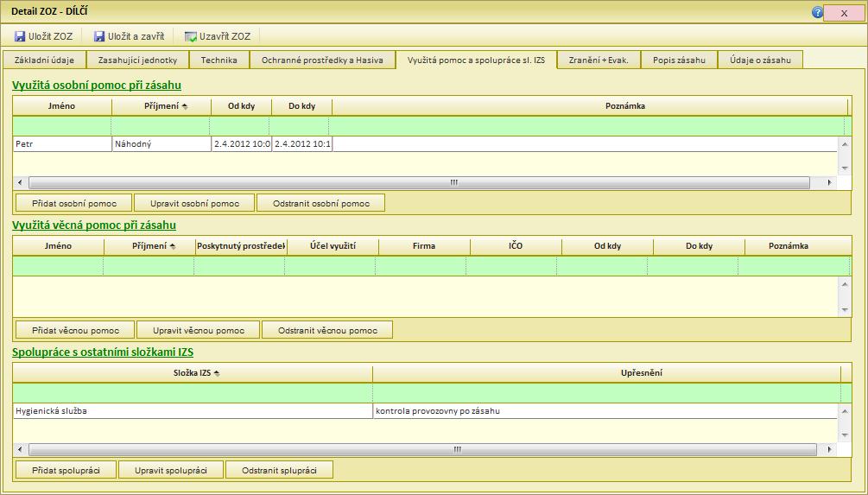This screenshot has height=495, width=868.
Task: Click the Uzavřít ZOZ checkmark icon
Action: point(190,36)
